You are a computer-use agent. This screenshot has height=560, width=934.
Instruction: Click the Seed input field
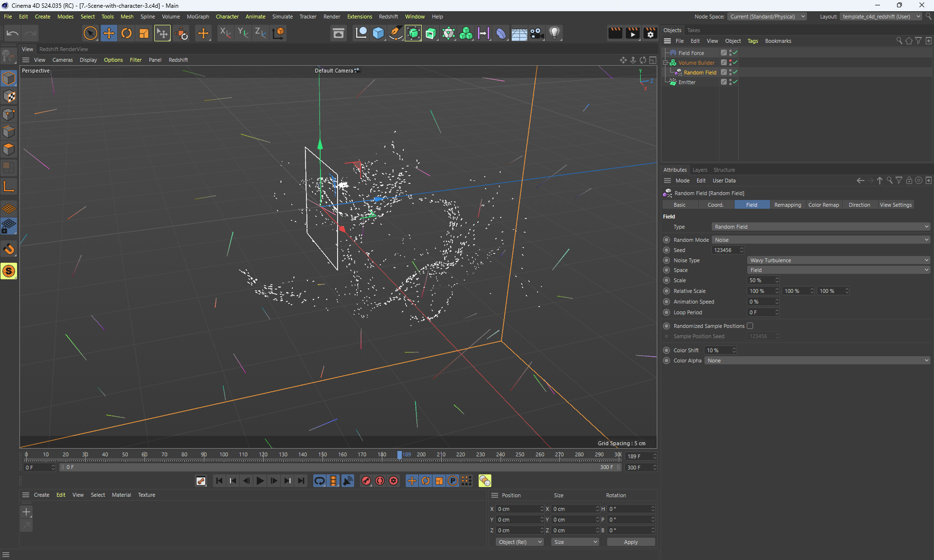pyautogui.click(x=725, y=250)
